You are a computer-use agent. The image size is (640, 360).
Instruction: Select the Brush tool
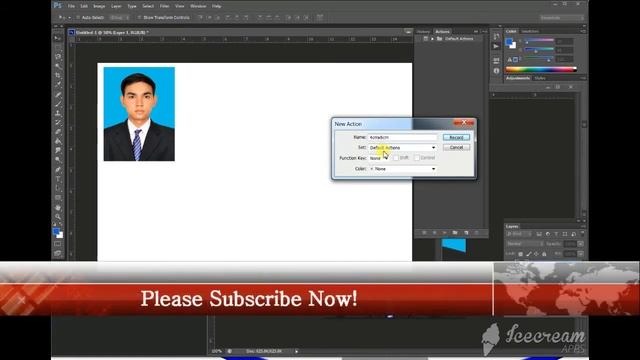tap(58, 104)
